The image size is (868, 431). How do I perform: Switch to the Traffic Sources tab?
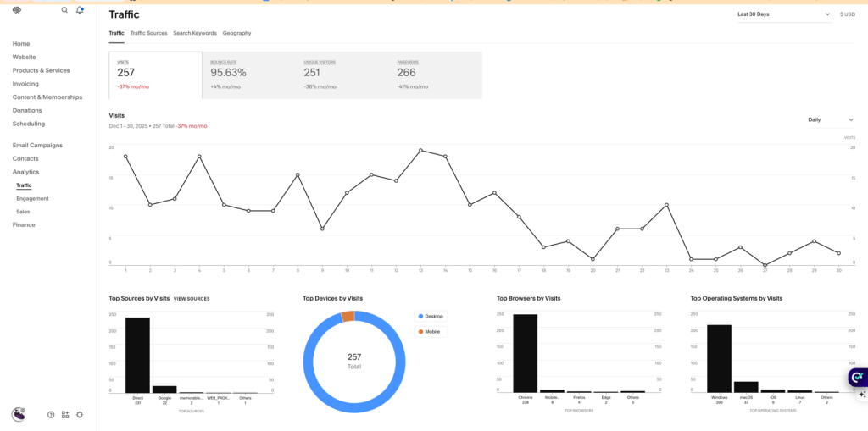[x=148, y=33]
